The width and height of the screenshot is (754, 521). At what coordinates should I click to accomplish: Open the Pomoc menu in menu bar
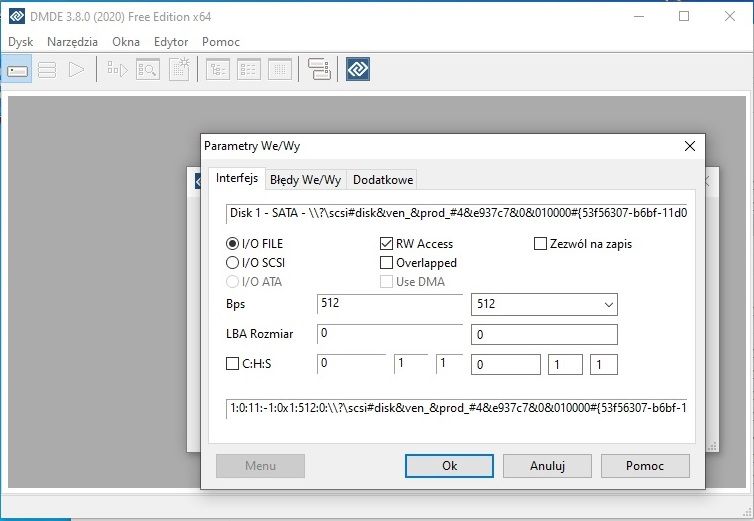click(x=221, y=42)
